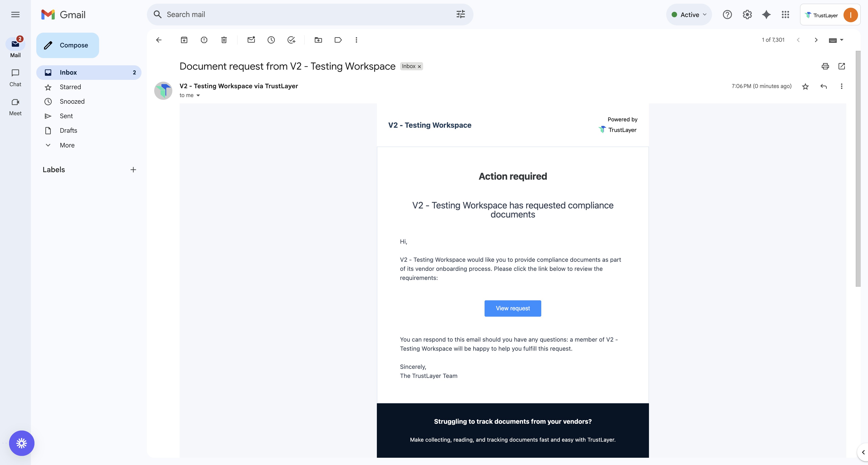Expand the More folder list in the sidebar
The width and height of the screenshot is (868, 465).
click(67, 145)
